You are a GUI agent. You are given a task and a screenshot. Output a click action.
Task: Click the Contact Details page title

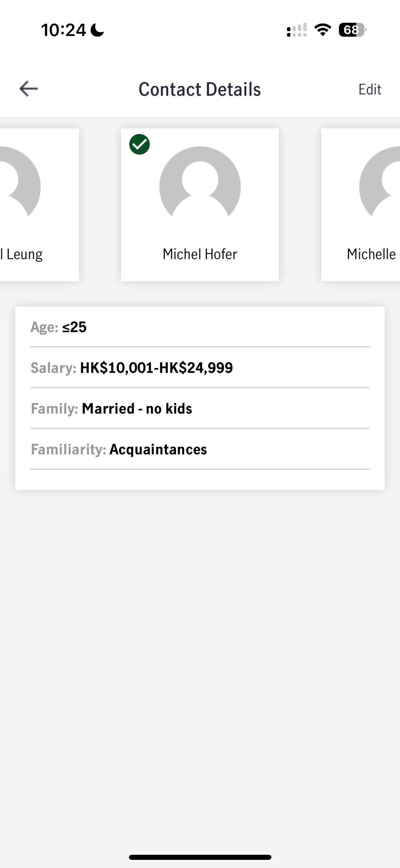tap(200, 89)
